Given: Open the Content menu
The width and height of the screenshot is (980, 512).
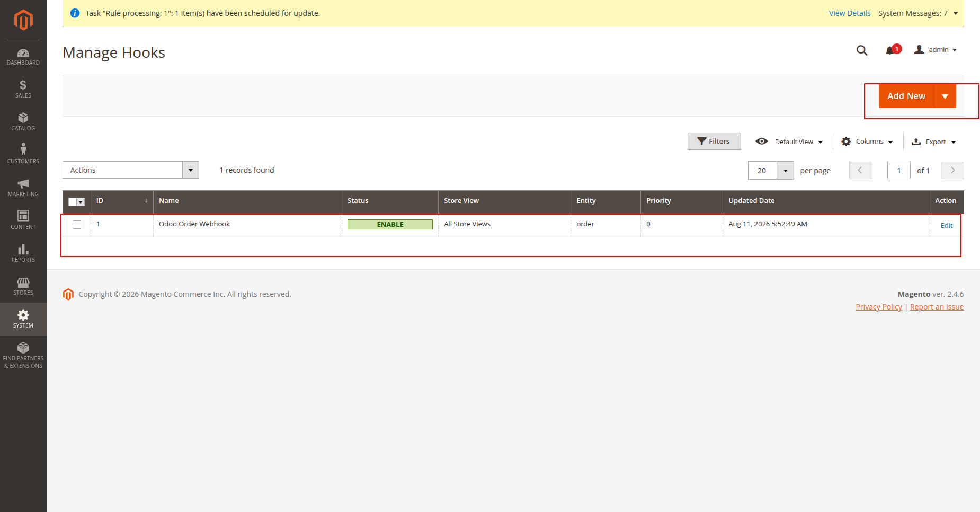Looking at the screenshot, I should (x=23, y=220).
